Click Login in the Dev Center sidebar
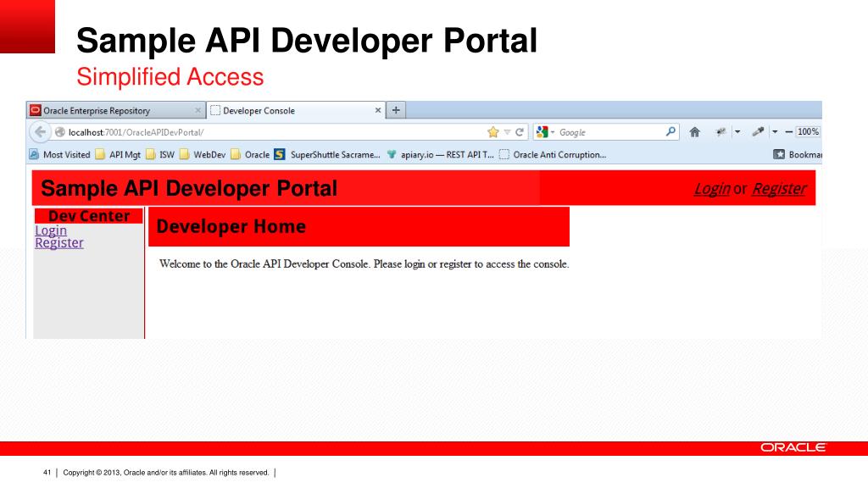This screenshot has height=488, width=868. coord(51,230)
